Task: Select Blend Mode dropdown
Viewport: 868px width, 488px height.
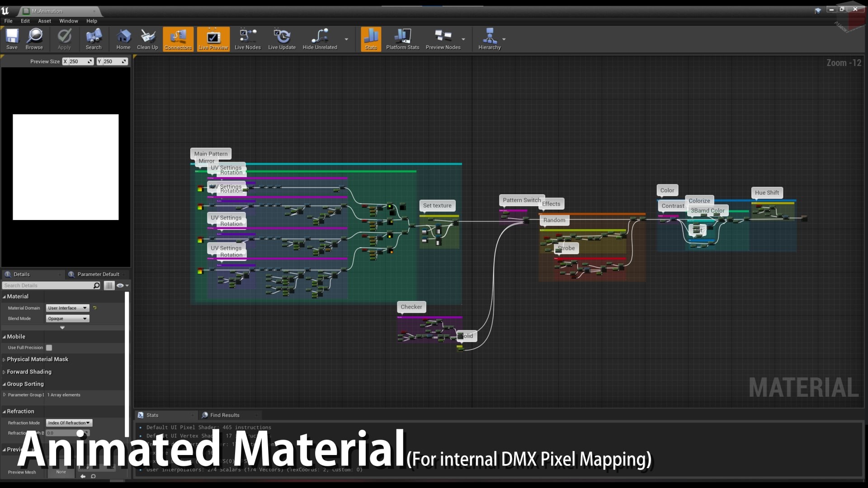Action: pyautogui.click(x=67, y=318)
